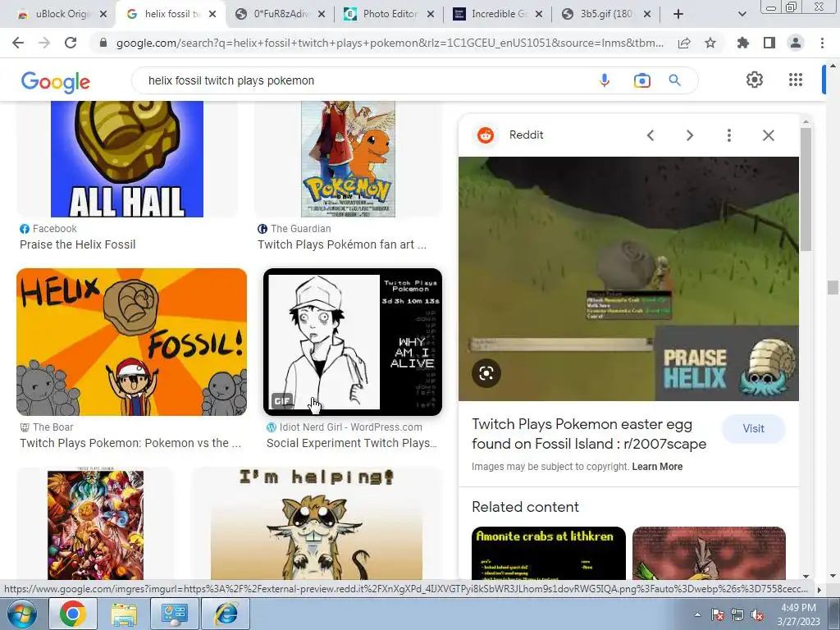Open the Chrome profile avatar
840x630 pixels.
click(x=796, y=43)
